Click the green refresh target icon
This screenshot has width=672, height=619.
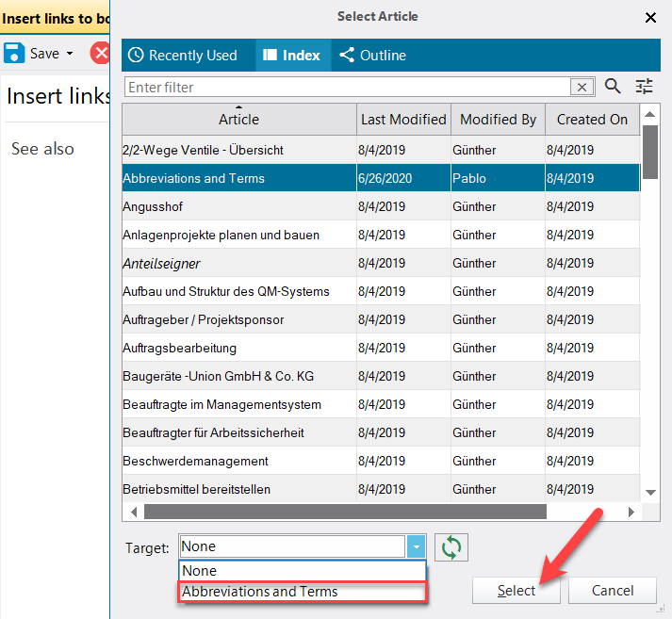(x=451, y=546)
